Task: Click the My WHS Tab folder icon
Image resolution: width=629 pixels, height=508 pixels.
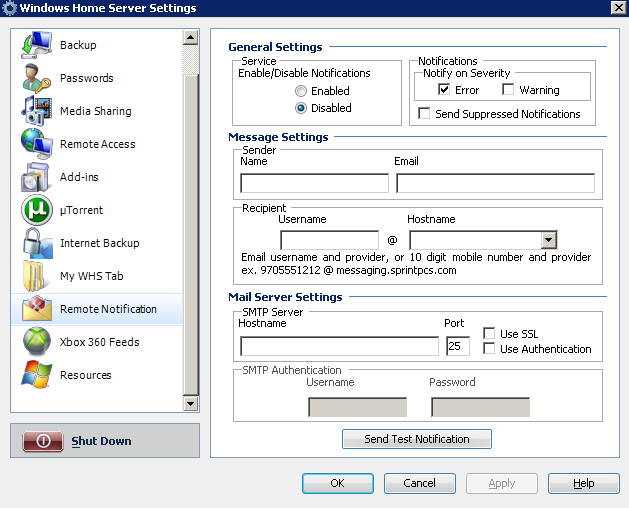Action: point(35,276)
